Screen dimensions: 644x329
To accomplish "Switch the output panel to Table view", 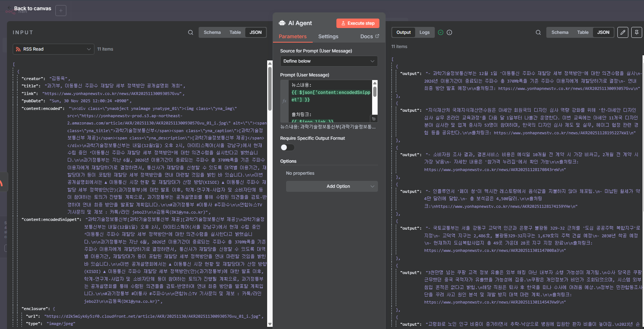I will coord(583,32).
